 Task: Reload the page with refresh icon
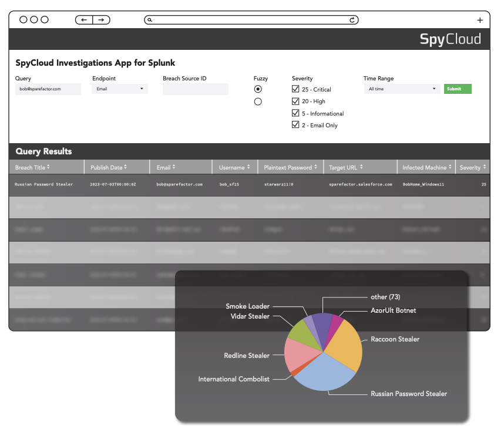[352, 20]
